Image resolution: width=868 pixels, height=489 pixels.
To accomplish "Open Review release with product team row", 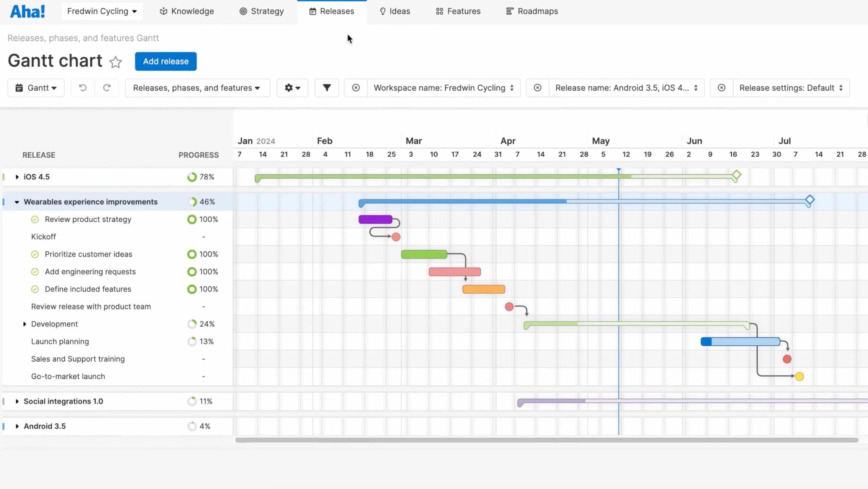I will [91, 307].
